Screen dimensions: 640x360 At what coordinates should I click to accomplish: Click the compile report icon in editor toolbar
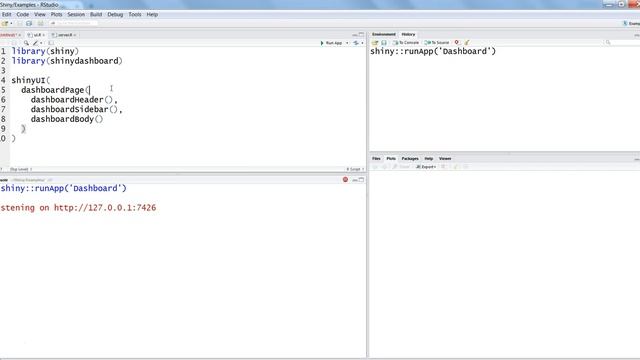(x=51, y=43)
